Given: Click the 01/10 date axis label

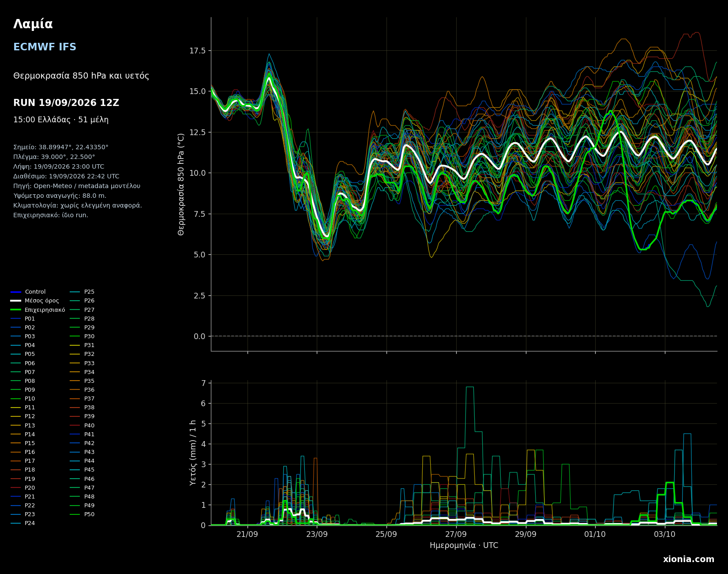Looking at the screenshot, I should [595, 534].
